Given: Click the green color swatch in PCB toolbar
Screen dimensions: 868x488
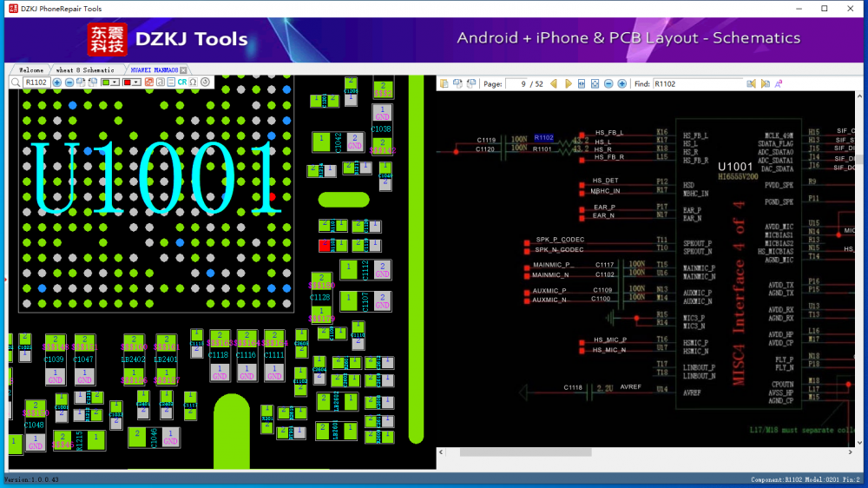Looking at the screenshot, I should tap(106, 82).
